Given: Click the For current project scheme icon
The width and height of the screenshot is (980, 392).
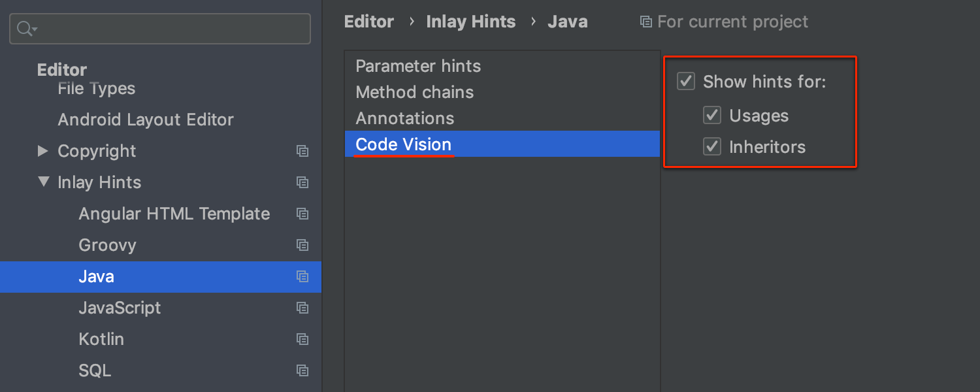Looking at the screenshot, I should click(645, 21).
